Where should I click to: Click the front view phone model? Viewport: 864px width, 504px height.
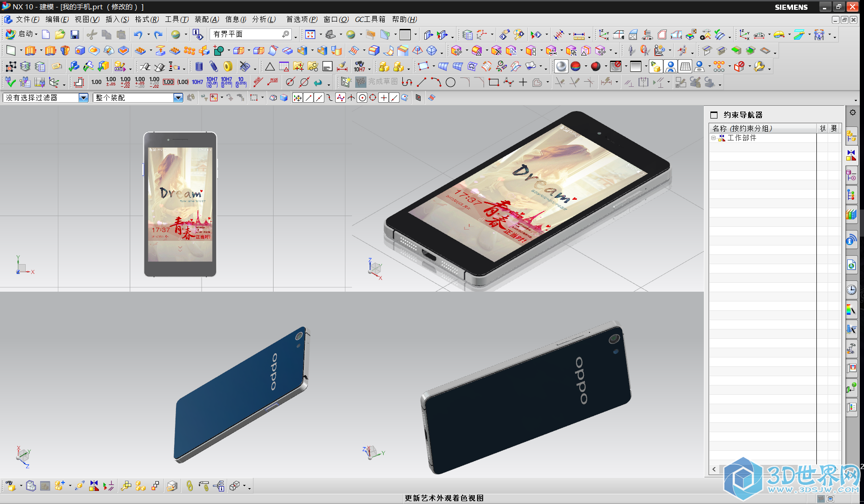pos(180,204)
